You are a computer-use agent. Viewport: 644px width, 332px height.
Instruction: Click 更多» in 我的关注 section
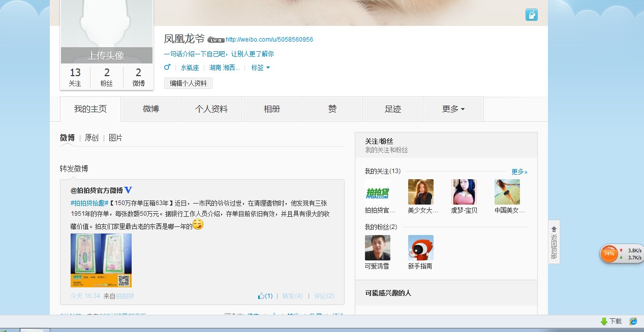519,172
